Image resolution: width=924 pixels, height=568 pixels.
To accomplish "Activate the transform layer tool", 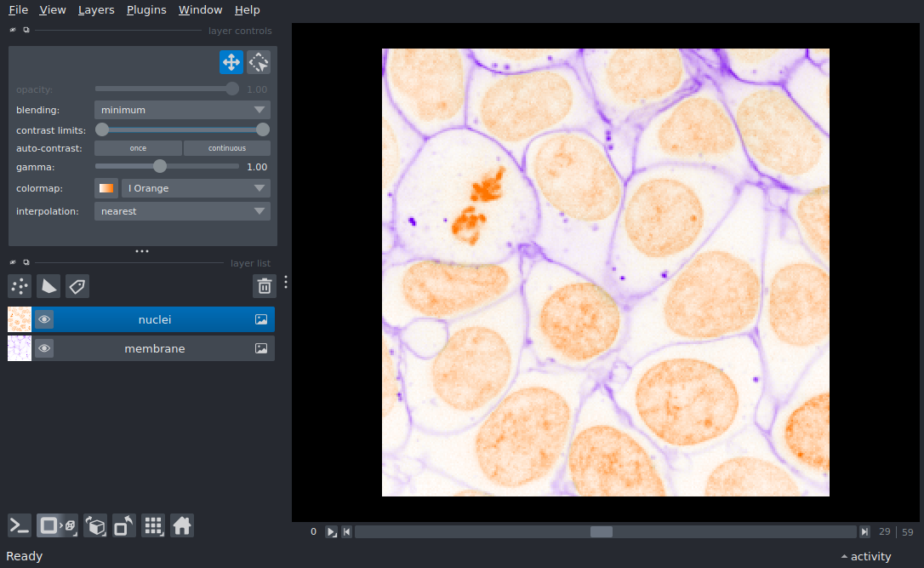I will coord(259,62).
